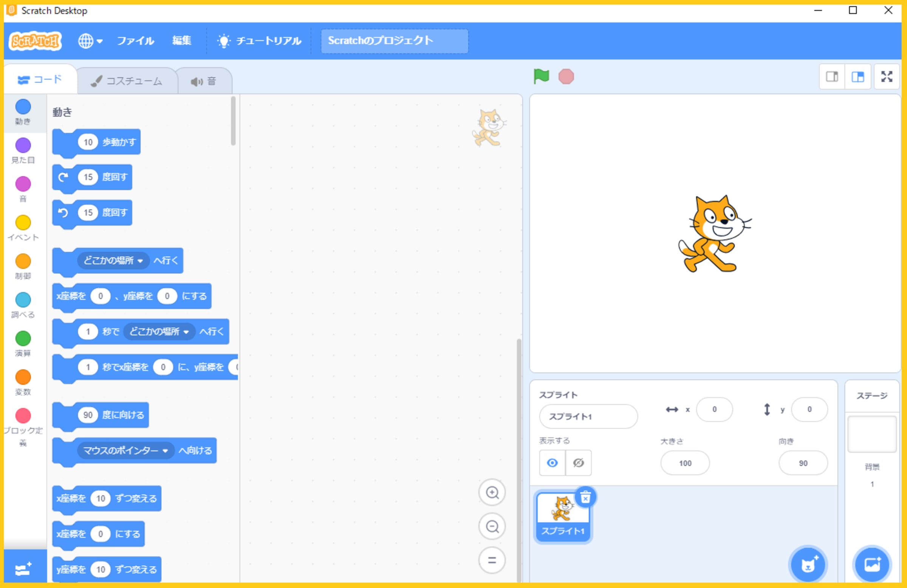Hide sprite using crossed-eye icon
Viewport: 907px width, 588px height.
click(578, 463)
